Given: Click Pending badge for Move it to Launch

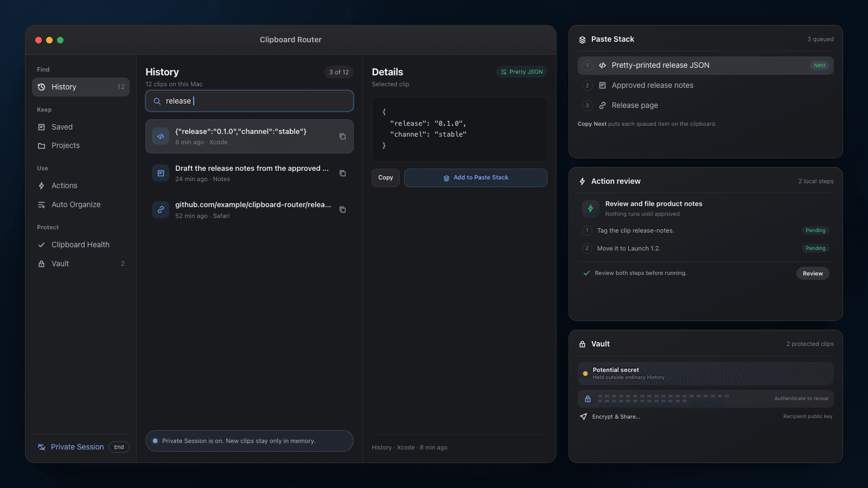Looking at the screenshot, I should 815,248.
